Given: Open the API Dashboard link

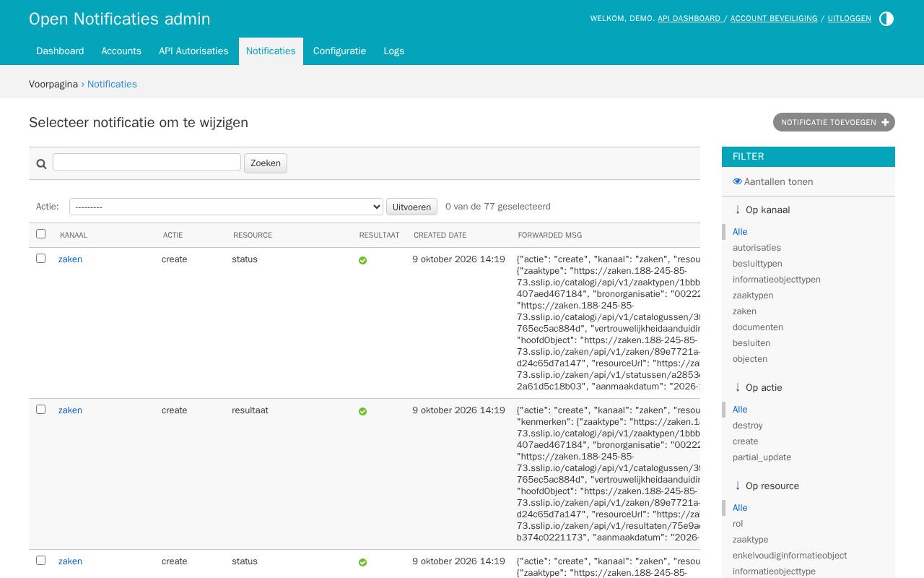Looking at the screenshot, I should [689, 18].
